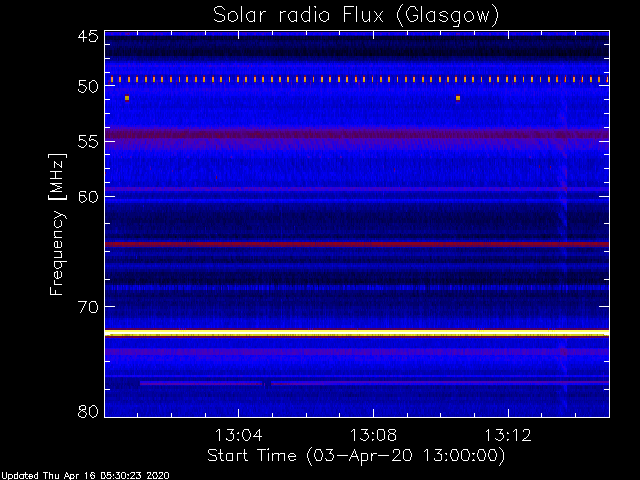
Task: Click the right yellow square marker near 51 MHz
Action: click(458, 98)
